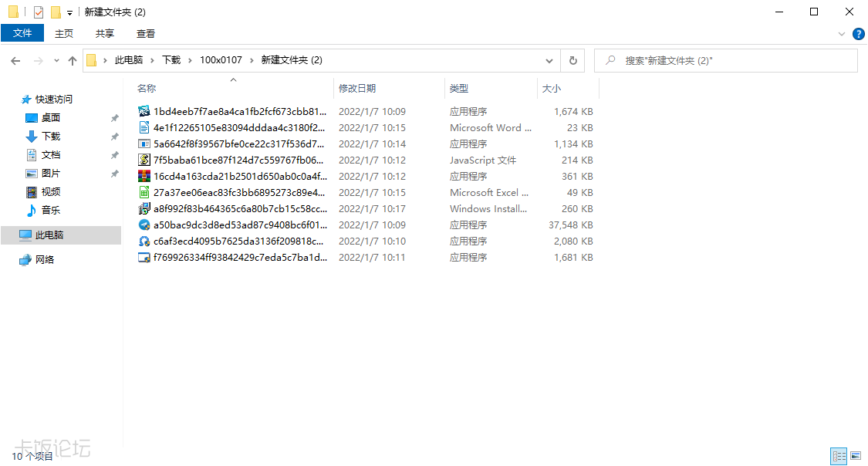This screenshot has height=466, width=868.
Task: Open the Help question mark icon
Action: pos(858,34)
